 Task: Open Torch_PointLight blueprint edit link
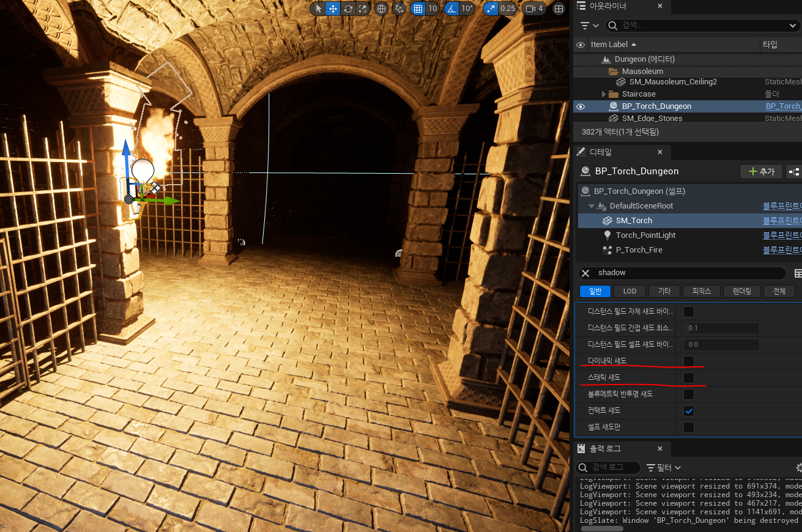tap(782, 235)
